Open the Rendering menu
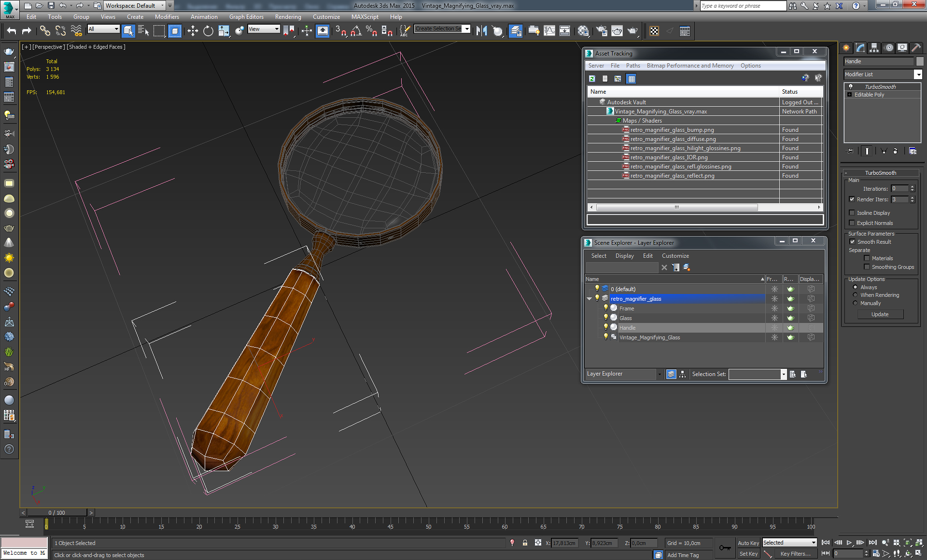 pos(288,17)
